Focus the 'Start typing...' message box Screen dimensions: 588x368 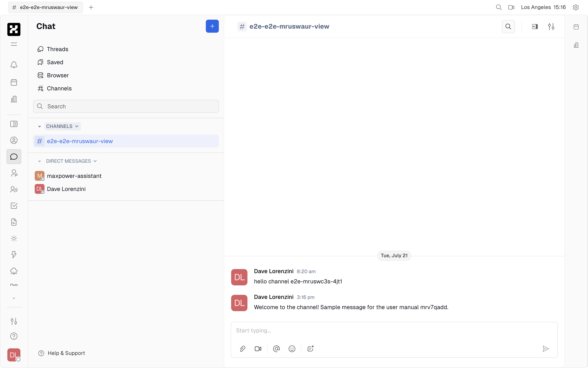pos(394,331)
